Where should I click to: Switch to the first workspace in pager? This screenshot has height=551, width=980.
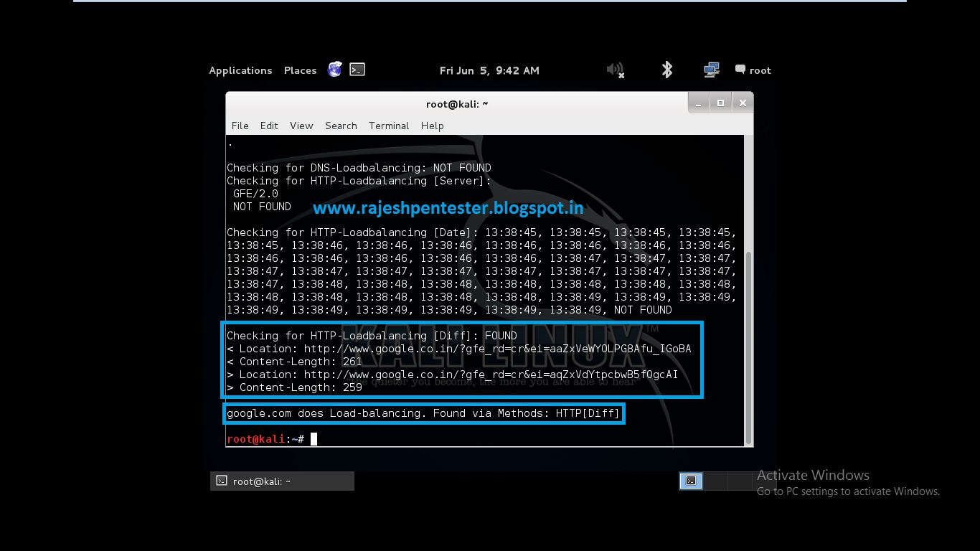click(x=691, y=481)
